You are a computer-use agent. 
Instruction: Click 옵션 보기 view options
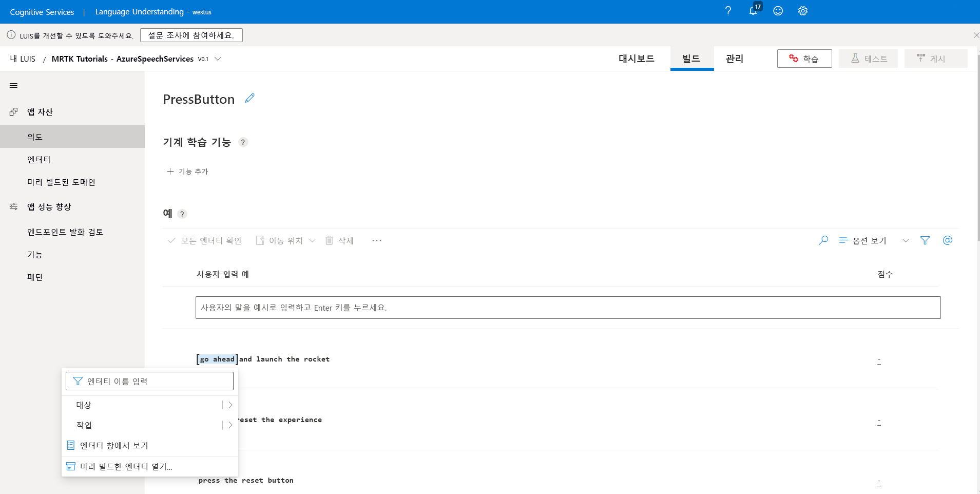[x=862, y=240]
